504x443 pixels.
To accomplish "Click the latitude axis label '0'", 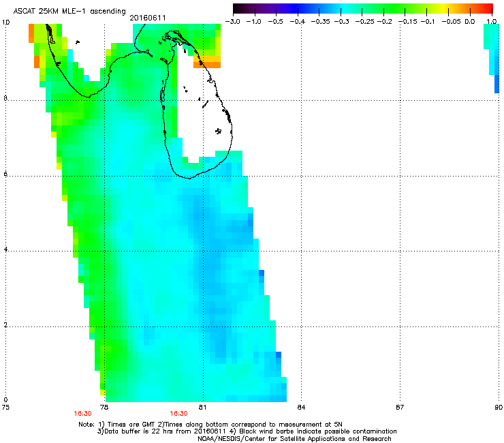I will click(5, 400).
